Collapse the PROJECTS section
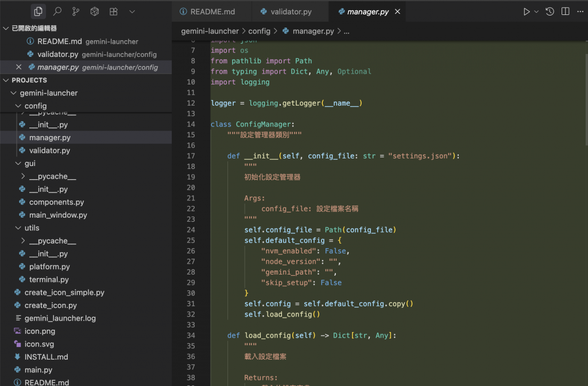The width and height of the screenshot is (588, 386). (6, 80)
